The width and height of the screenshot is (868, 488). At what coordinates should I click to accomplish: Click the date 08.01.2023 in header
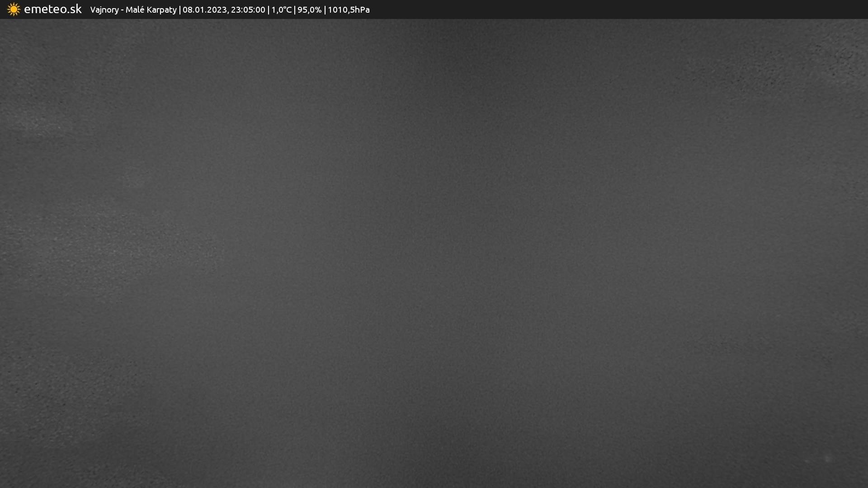pyautogui.click(x=205, y=10)
